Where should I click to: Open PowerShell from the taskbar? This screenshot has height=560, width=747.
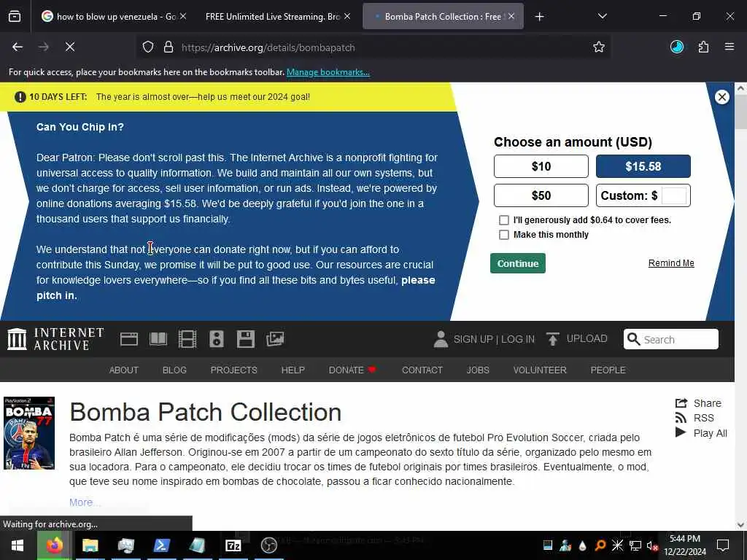click(161, 545)
